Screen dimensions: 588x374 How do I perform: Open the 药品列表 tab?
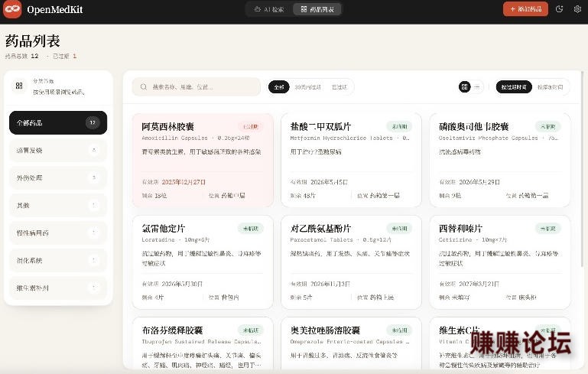pyautogui.click(x=317, y=9)
